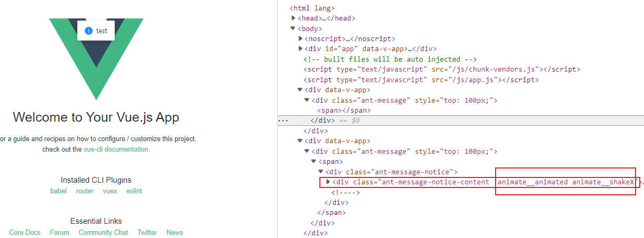The width and height of the screenshot is (644, 238).
Task: Open the Forum link
Action: 59,232
